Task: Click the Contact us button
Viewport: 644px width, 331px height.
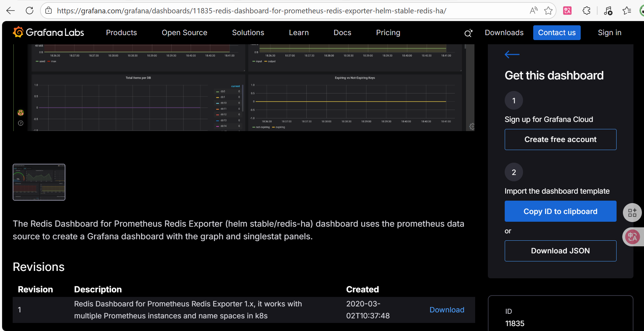Action: coord(557,33)
